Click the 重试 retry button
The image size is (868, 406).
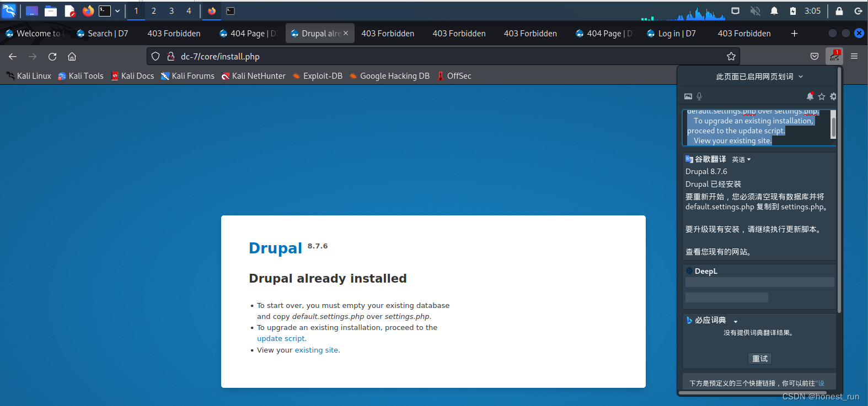tap(760, 359)
